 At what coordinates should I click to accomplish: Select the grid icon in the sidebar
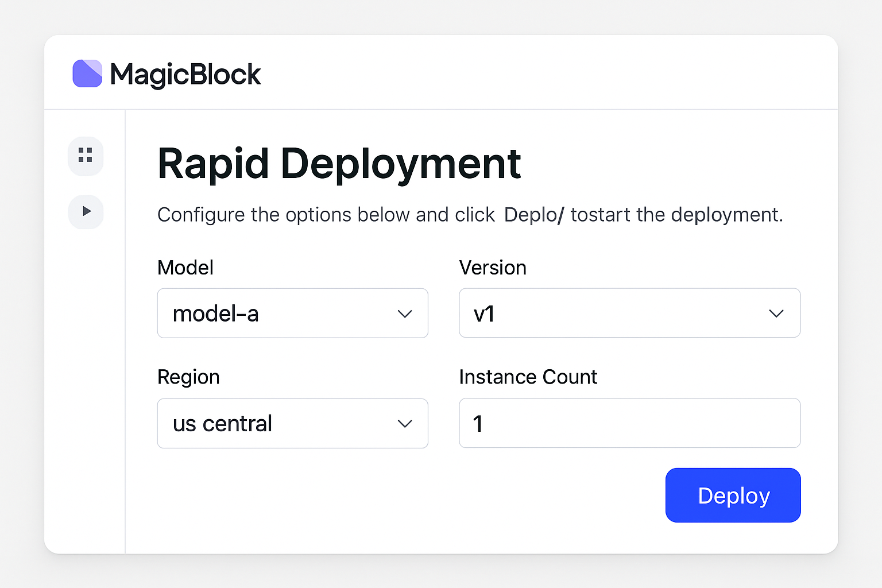85,156
